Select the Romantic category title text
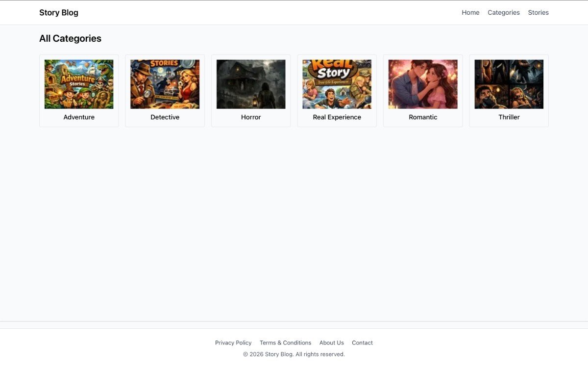Screen dimensions: 588x368 point(423,117)
